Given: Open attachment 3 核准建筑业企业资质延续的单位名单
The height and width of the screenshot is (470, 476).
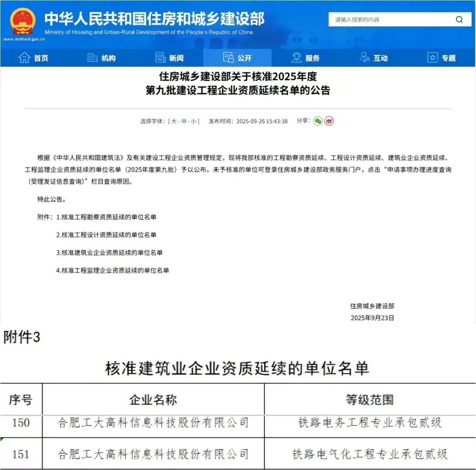Looking at the screenshot, I should (x=110, y=253).
